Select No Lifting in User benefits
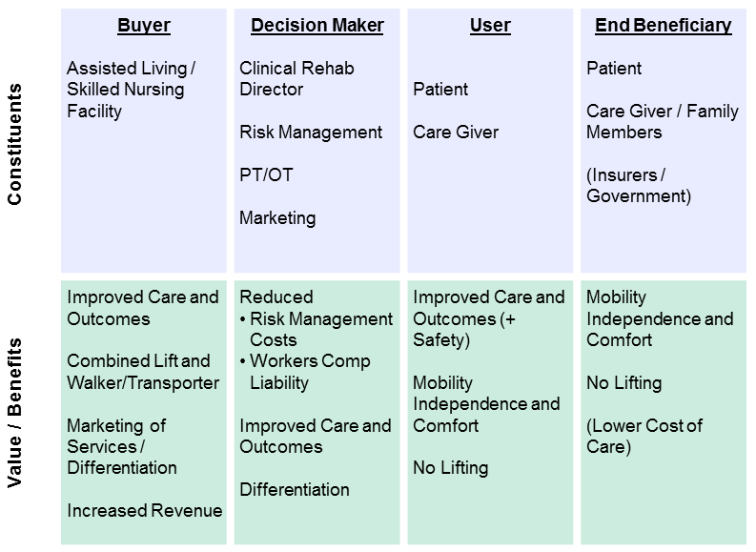Screen dimensions: 756x552 (x=451, y=468)
